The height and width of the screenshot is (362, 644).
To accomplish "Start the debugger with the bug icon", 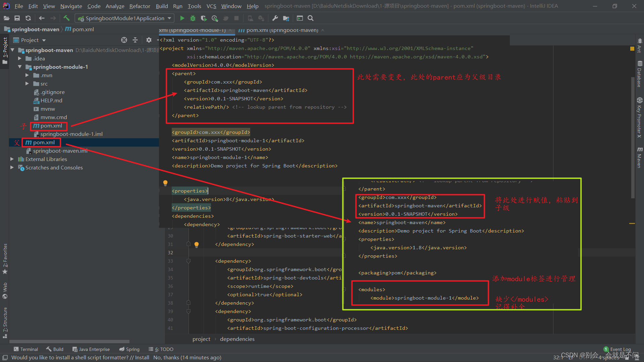I will pyautogui.click(x=193, y=18).
